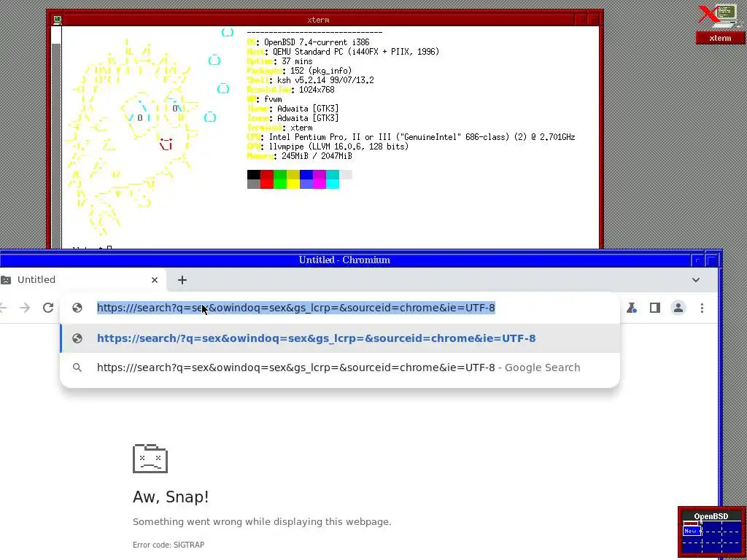This screenshot has height=560, width=747.
Task: Click the OpenBSD pager title
Action: 711,516
